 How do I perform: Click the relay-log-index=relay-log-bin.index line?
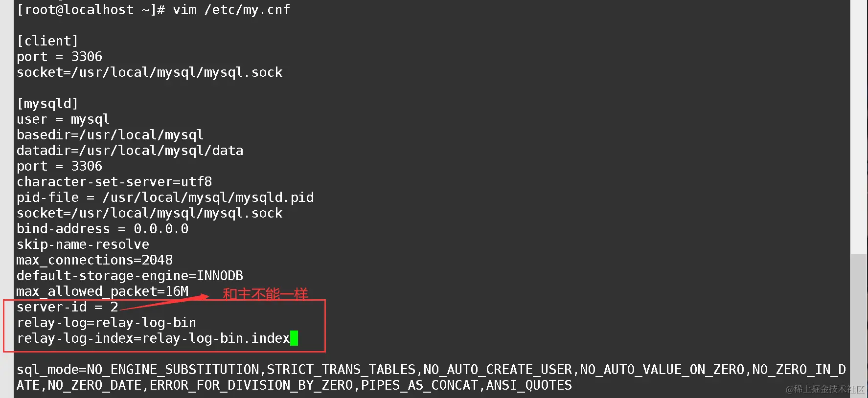pyautogui.click(x=153, y=338)
